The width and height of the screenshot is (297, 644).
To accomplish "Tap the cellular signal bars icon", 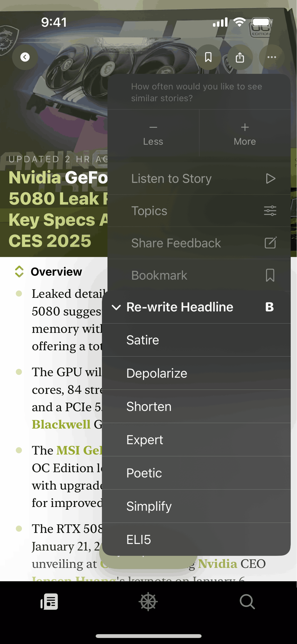I will tap(220, 22).
